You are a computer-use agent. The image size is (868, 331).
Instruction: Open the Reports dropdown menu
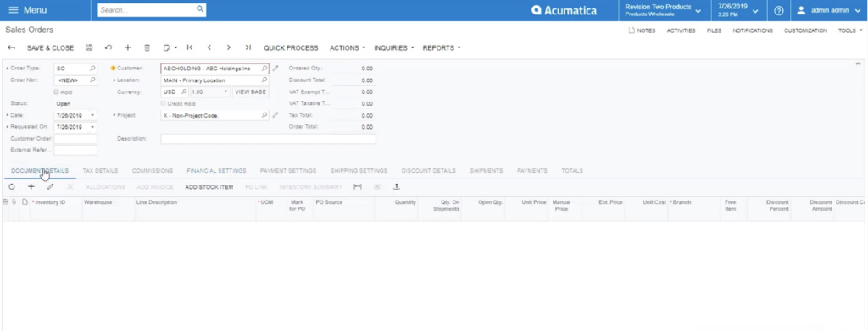(x=442, y=48)
